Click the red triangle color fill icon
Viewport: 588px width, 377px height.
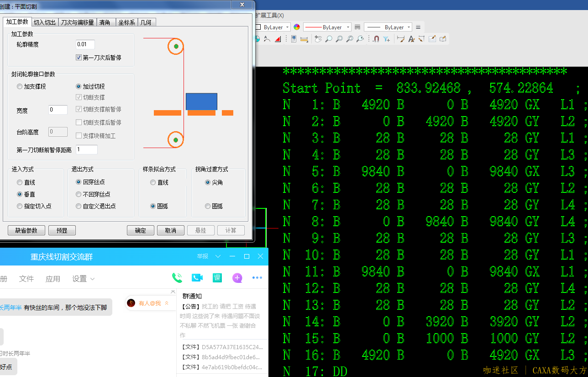[x=278, y=39]
